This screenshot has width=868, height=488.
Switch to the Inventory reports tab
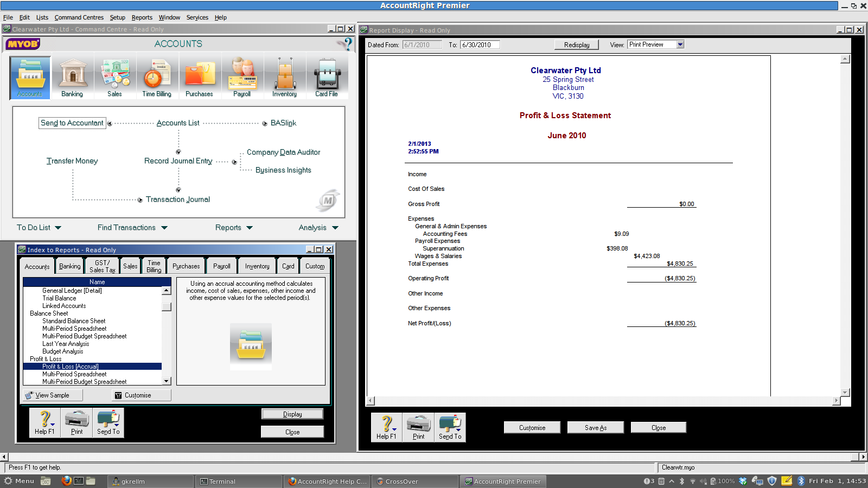click(257, 266)
